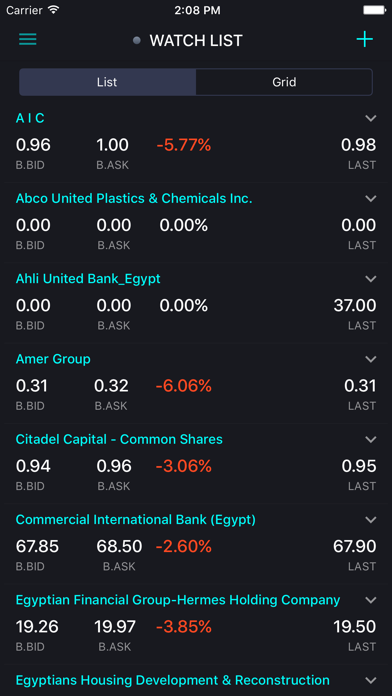This screenshot has width=392, height=696.
Task: Tap the battery indicator icon
Action: pyautogui.click(x=374, y=10)
